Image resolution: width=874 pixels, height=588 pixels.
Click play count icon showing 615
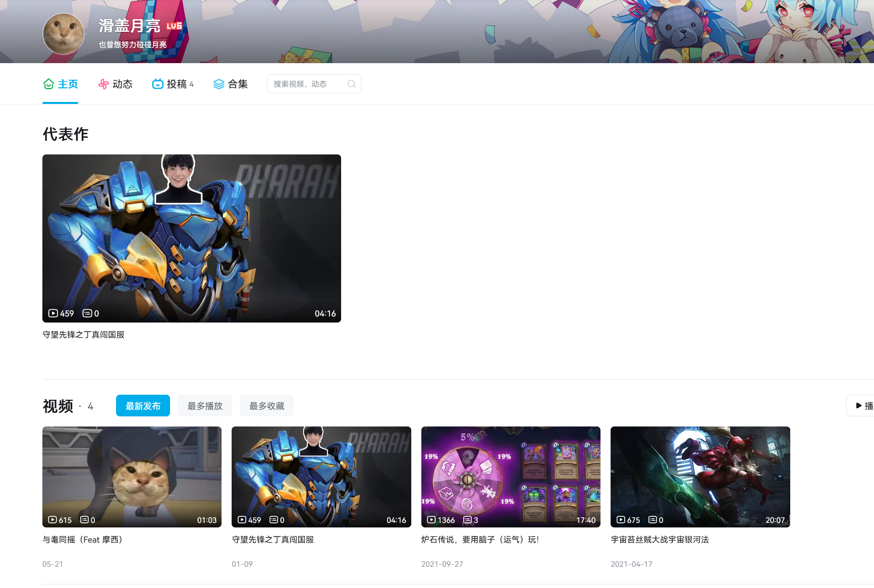pyautogui.click(x=52, y=520)
